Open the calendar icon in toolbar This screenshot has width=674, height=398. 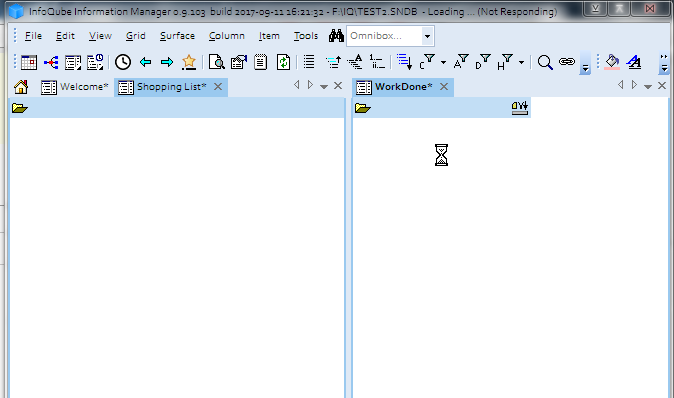(29, 62)
